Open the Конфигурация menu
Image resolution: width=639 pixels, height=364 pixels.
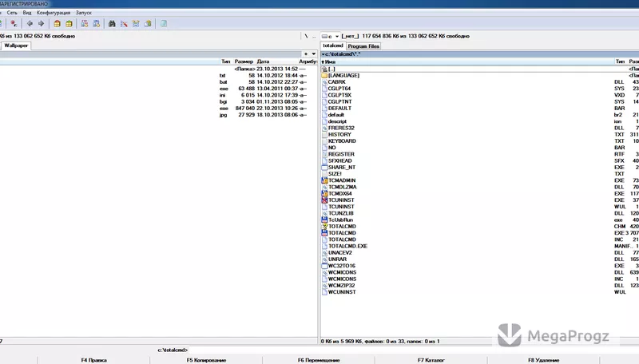(54, 13)
